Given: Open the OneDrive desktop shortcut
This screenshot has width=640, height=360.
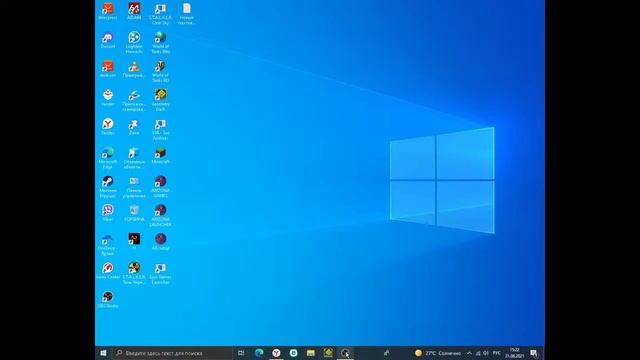Looking at the screenshot, I should 108,244.
